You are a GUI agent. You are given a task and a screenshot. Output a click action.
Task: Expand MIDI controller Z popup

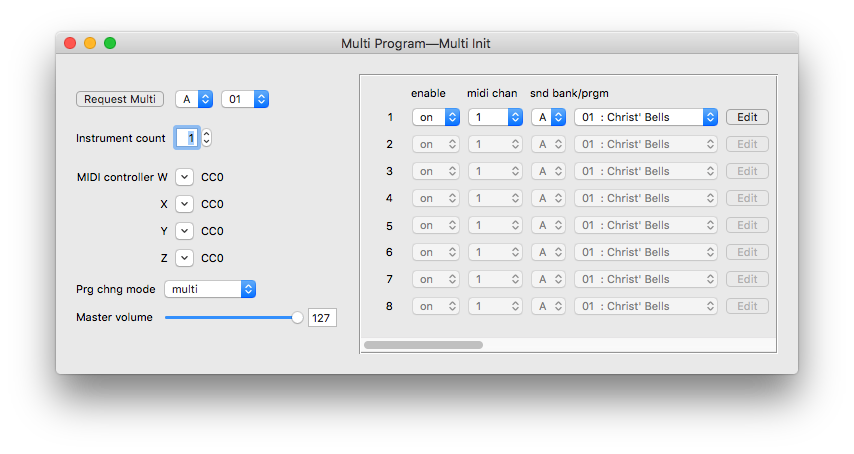(x=185, y=258)
